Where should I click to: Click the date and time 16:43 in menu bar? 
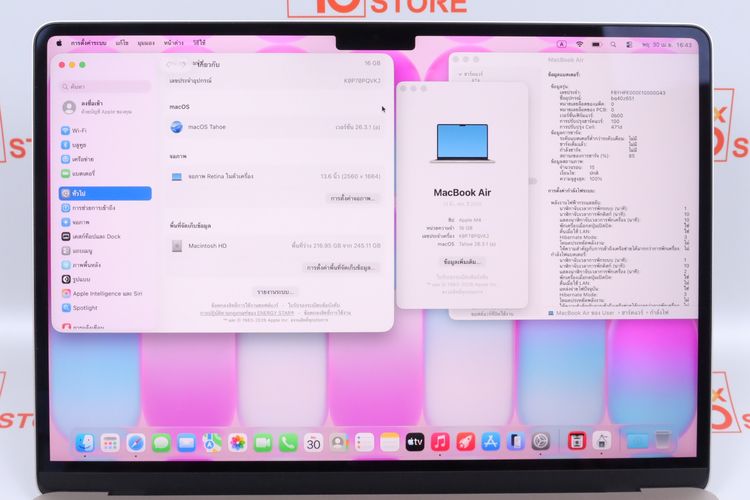(x=667, y=44)
